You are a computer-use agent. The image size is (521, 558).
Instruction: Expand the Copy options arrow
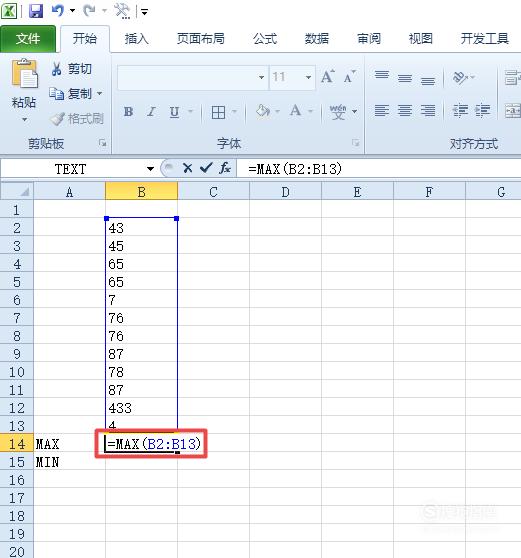click(100, 94)
